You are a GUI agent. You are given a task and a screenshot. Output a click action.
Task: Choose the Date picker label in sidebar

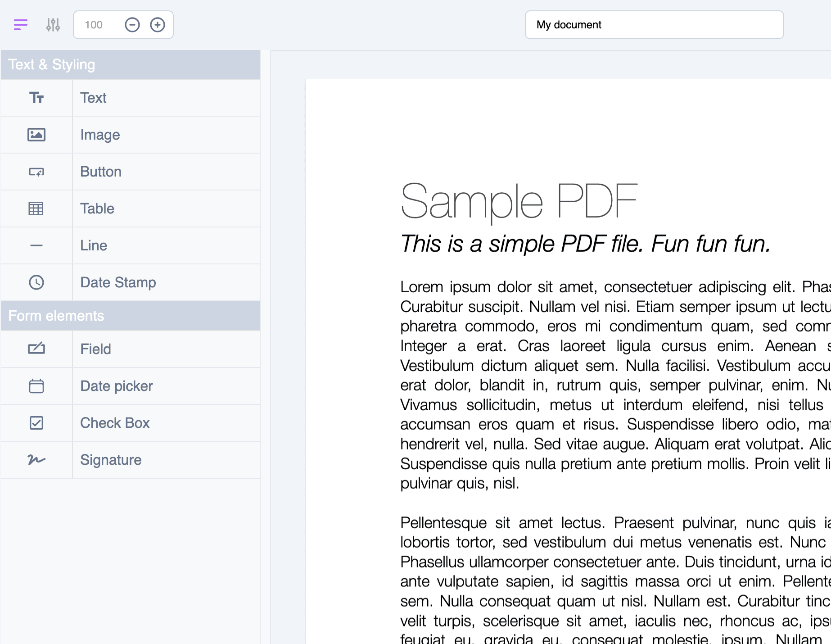[x=117, y=386]
